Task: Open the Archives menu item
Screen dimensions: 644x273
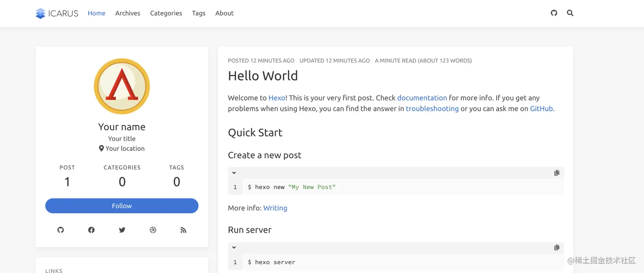Action: click(128, 13)
